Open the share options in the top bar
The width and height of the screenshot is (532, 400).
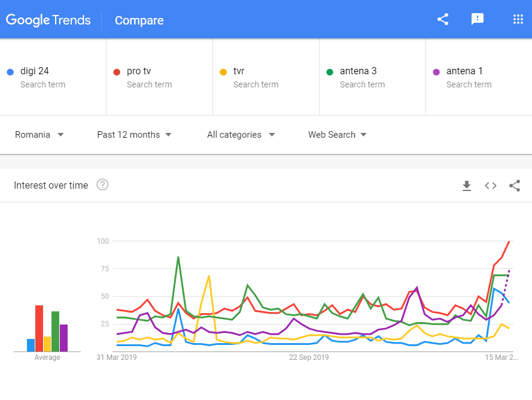coord(442,19)
